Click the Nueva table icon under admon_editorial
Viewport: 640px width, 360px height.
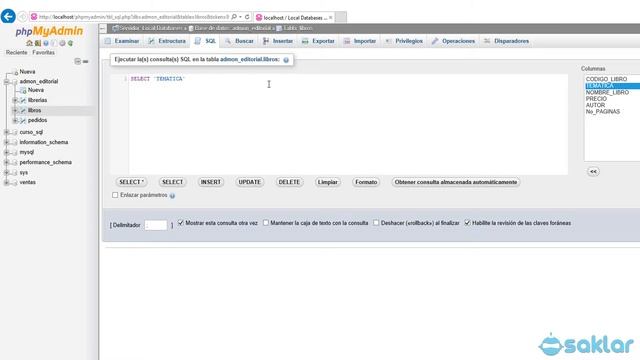click(23, 90)
